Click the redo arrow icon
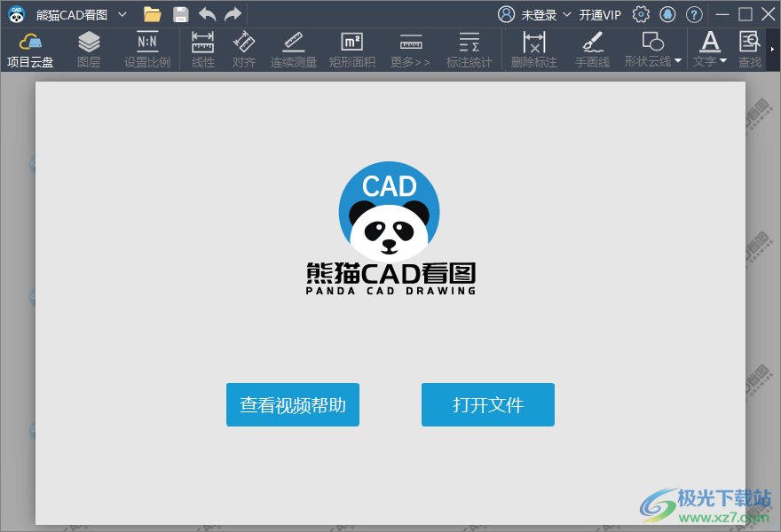Screen dimensions: 781x532 (x=233, y=14)
